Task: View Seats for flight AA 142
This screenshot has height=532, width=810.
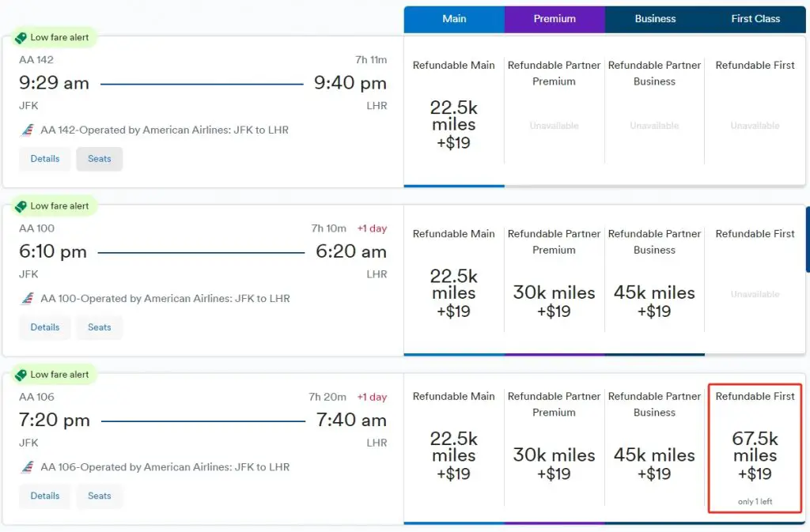Action: (x=99, y=158)
